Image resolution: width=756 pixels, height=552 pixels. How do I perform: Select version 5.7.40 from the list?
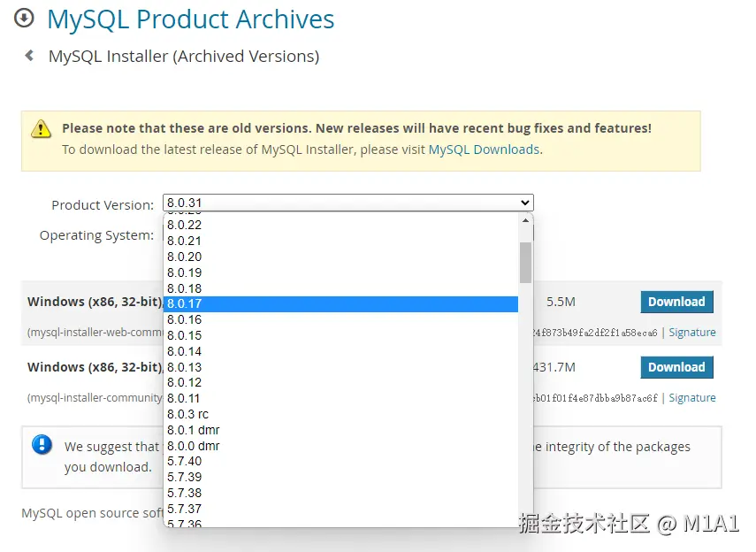[341, 461]
